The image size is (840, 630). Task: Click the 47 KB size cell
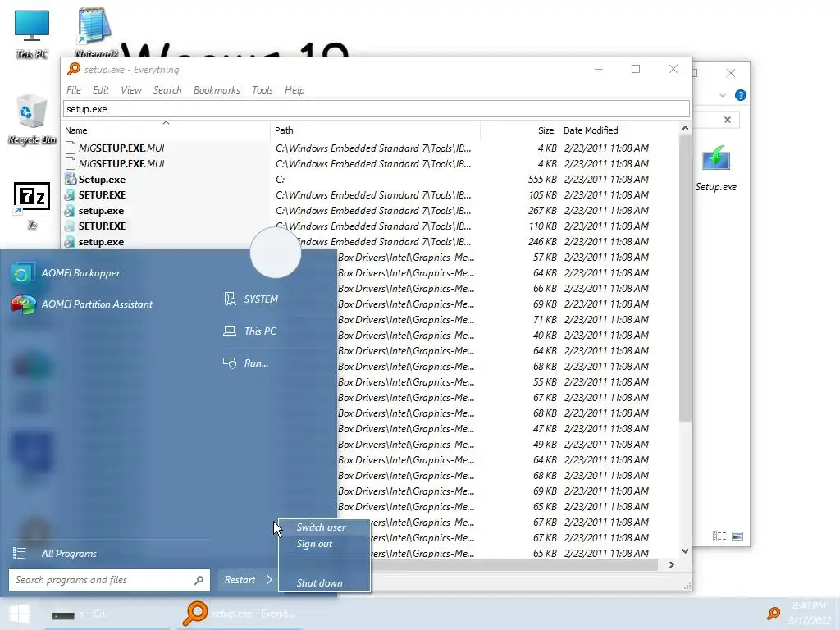[x=545, y=428]
